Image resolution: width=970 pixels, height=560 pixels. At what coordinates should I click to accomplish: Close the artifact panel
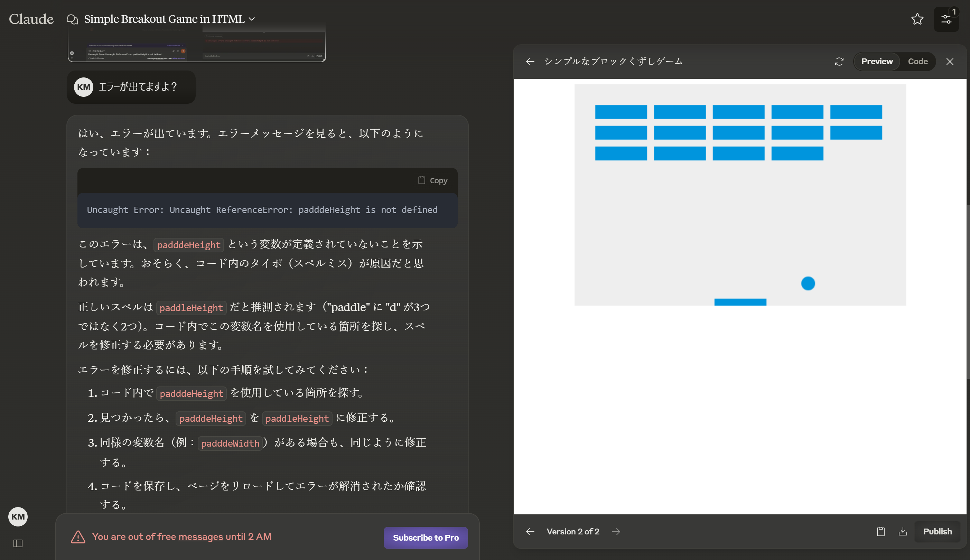point(949,62)
